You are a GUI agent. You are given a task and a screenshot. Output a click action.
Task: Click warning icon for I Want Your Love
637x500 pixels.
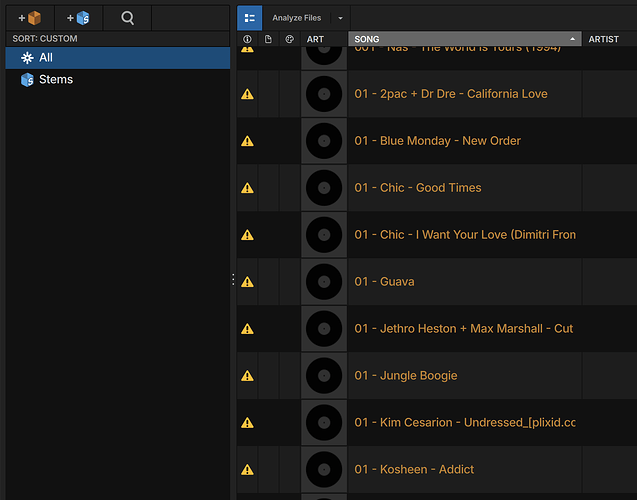[x=247, y=235]
